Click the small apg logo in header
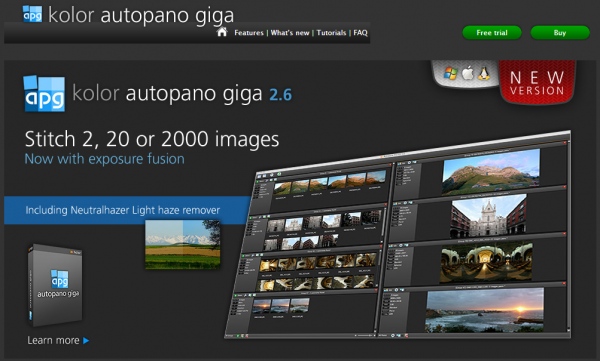This screenshot has width=600, height=361. (x=33, y=14)
